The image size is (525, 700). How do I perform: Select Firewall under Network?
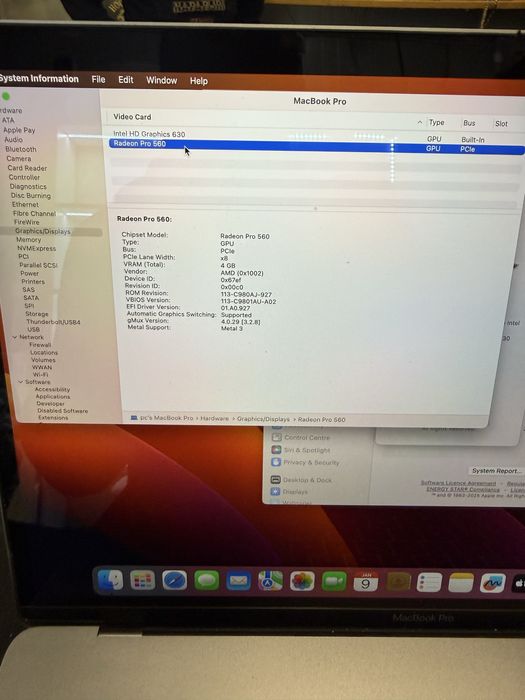point(40,345)
